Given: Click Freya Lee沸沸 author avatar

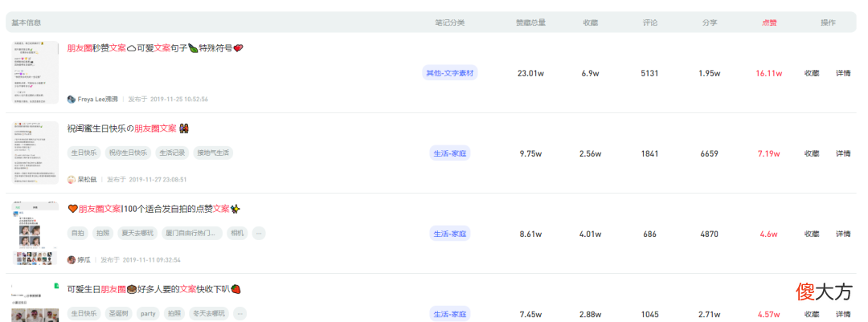Looking at the screenshot, I should (71, 99).
